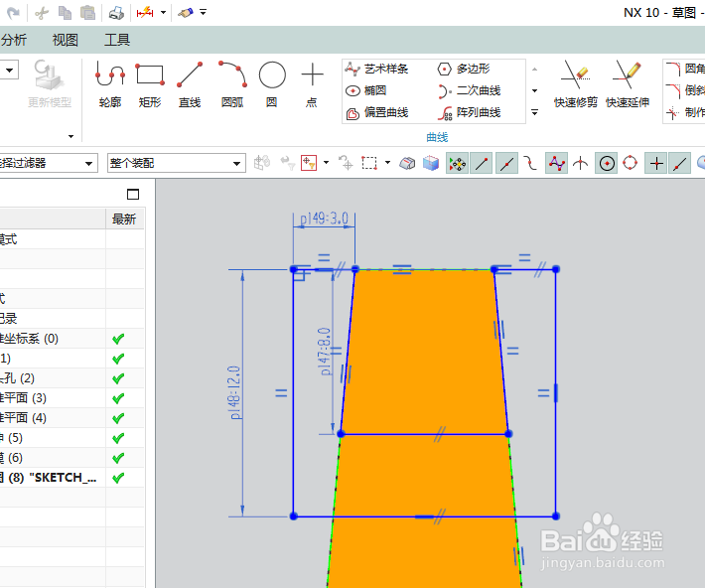The height and width of the screenshot is (588, 705).
Task: Click the blue cube faces selection icon
Action: pos(431,163)
